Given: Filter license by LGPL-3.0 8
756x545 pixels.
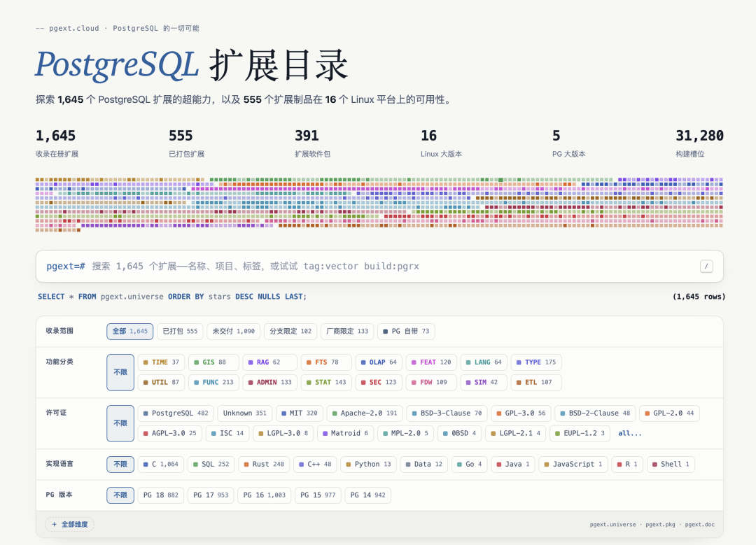Looking at the screenshot, I should (283, 433).
